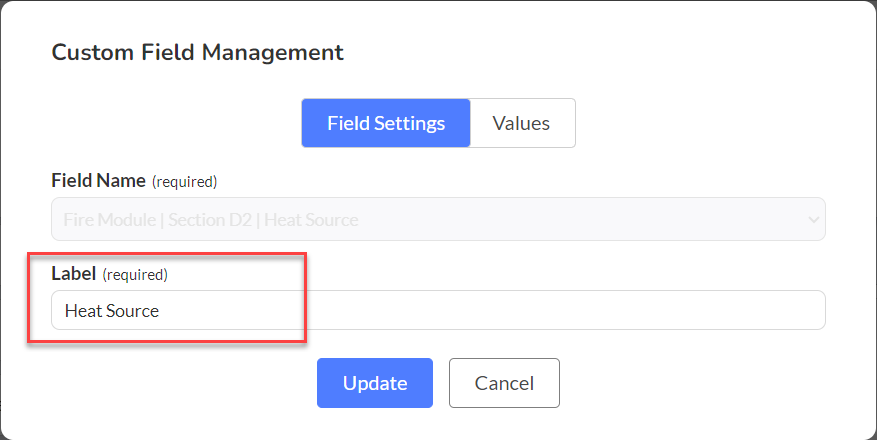The image size is (877, 440).
Task: Click the Custom Field Management heading
Action: [197, 53]
